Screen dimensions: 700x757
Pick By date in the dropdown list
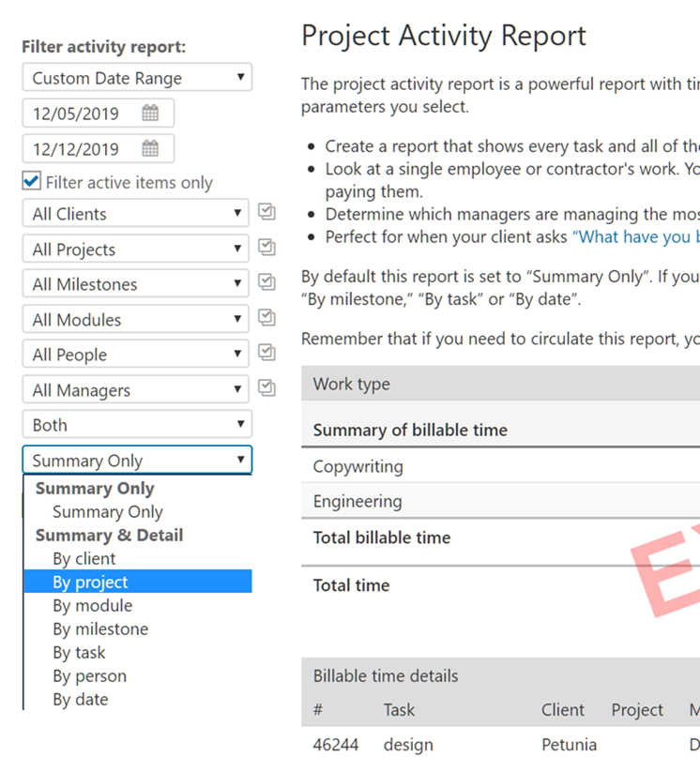(x=80, y=700)
